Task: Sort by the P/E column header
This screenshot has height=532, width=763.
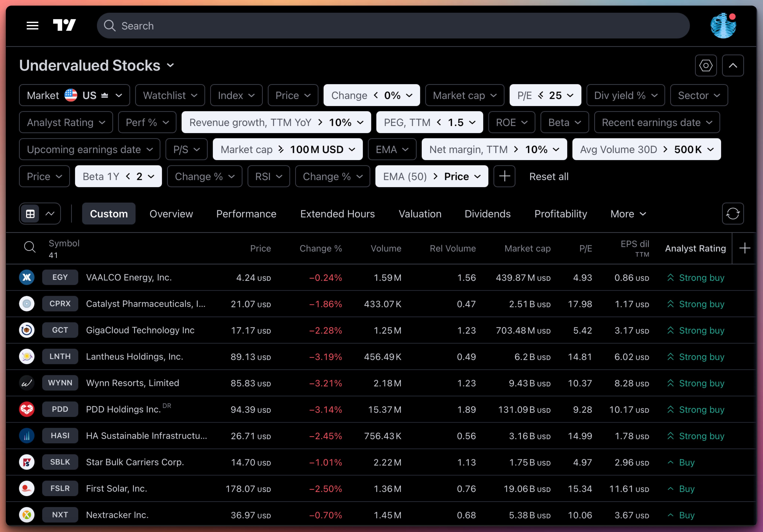Action: (586, 248)
